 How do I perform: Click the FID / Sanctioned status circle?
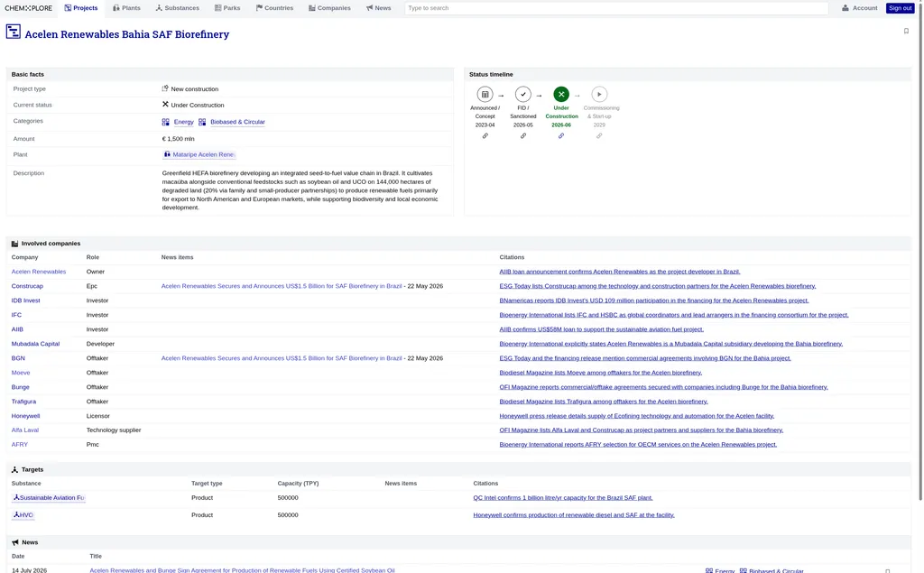(522, 95)
